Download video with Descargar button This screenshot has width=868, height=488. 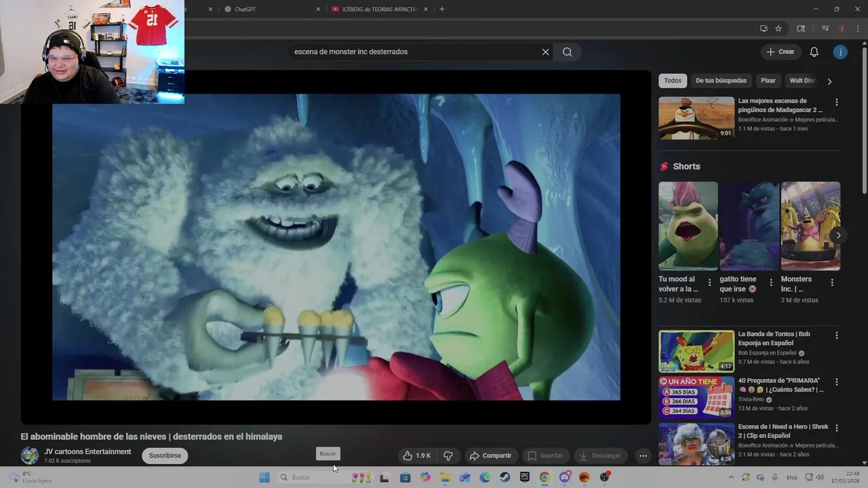tap(600, 455)
